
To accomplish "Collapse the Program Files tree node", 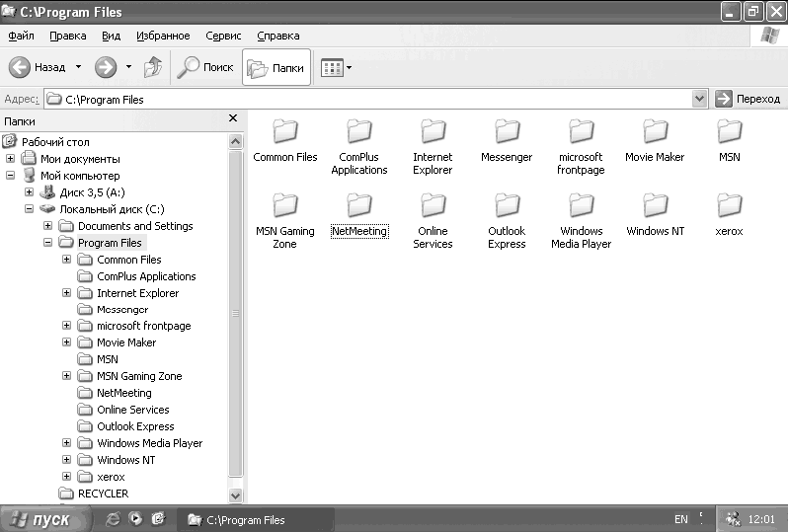I will pos(47,243).
